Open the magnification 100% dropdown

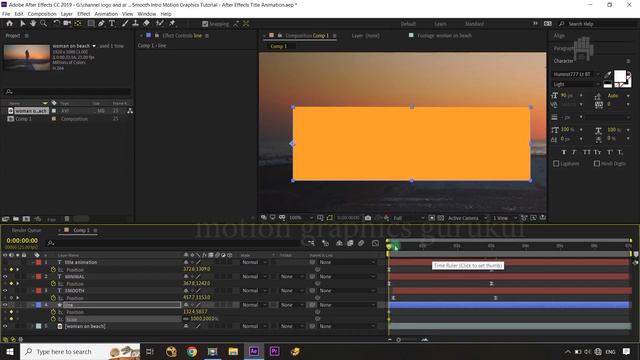pos(301,218)
